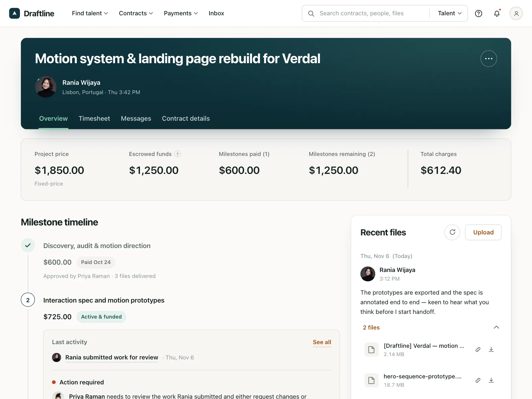Click completed checkmark on Discovery milestone
Image resolution: width=532 pixels, height=399 pixels.
28,245
